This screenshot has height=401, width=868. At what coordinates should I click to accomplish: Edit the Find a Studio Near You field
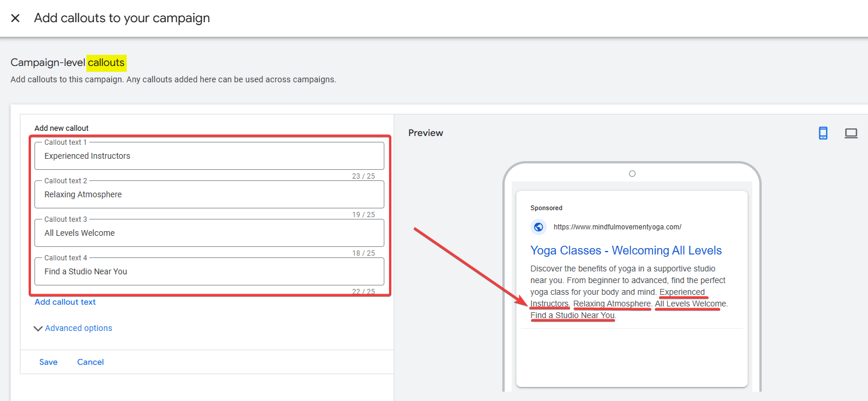click(x=209, y=271)
